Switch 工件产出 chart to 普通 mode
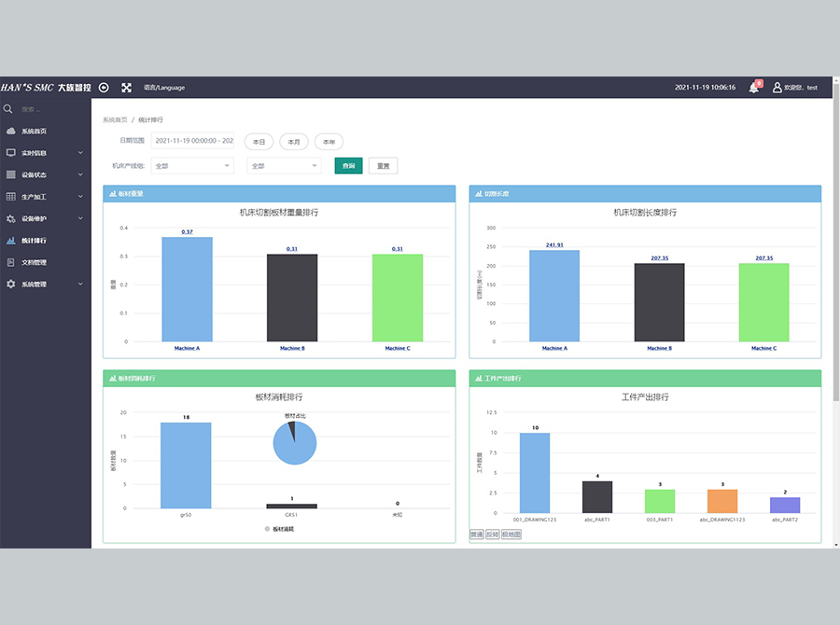 click(477, 535)
